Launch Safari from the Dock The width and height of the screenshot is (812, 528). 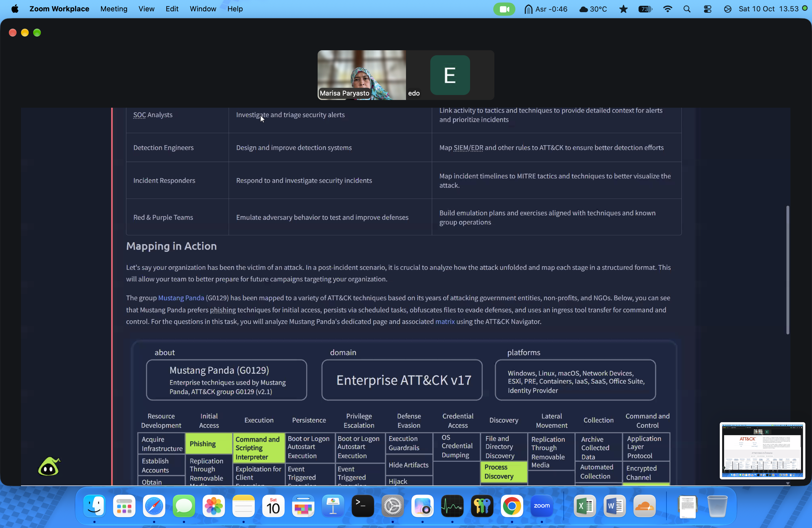click(x=154, y=506)
